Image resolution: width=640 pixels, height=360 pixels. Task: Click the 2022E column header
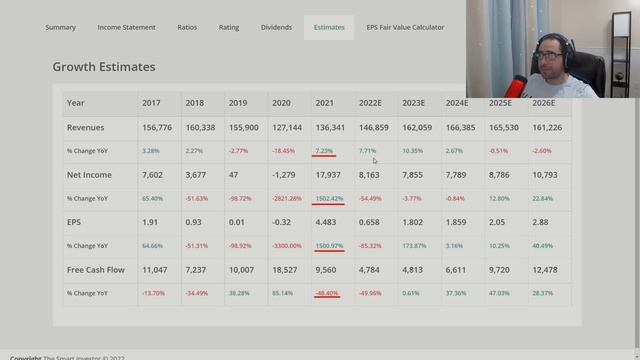(x=370, y=103)
